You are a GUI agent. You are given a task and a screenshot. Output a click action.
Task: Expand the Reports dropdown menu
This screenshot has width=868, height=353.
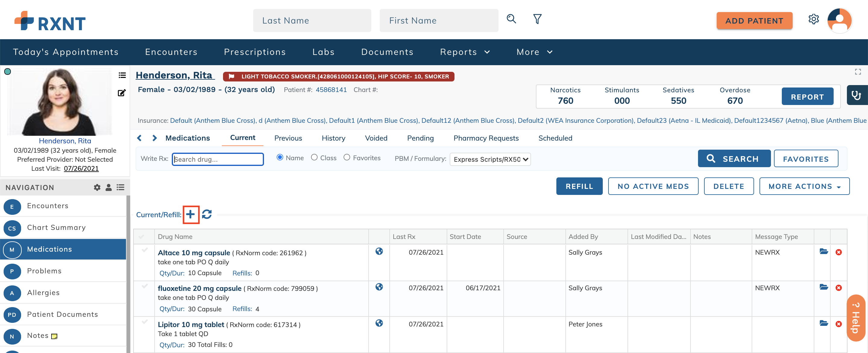[465, 52]
